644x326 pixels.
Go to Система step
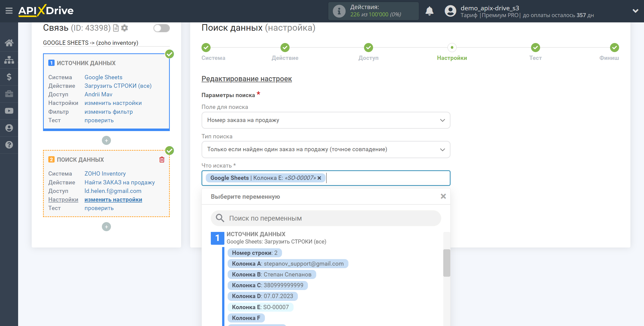click(206, 48)
